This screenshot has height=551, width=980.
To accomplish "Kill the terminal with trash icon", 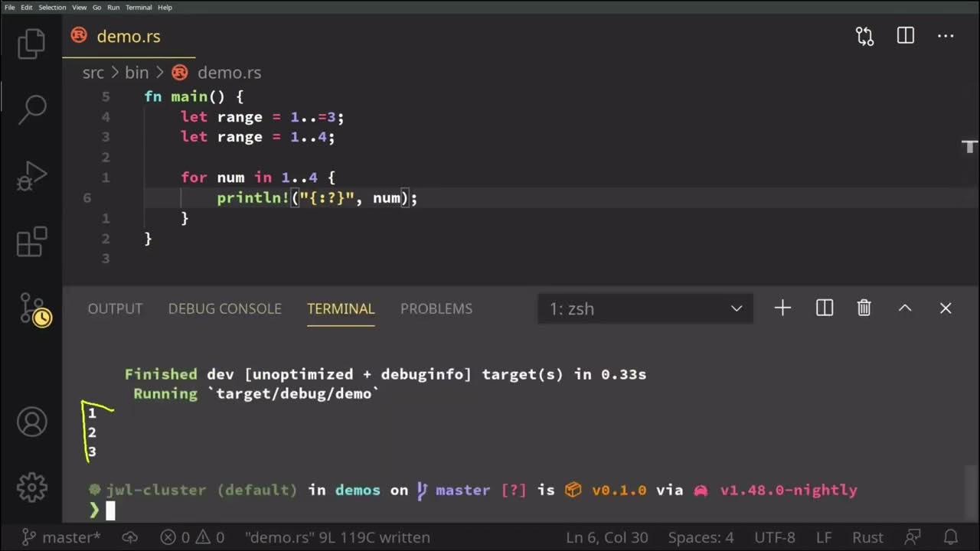I will (864, 308).
